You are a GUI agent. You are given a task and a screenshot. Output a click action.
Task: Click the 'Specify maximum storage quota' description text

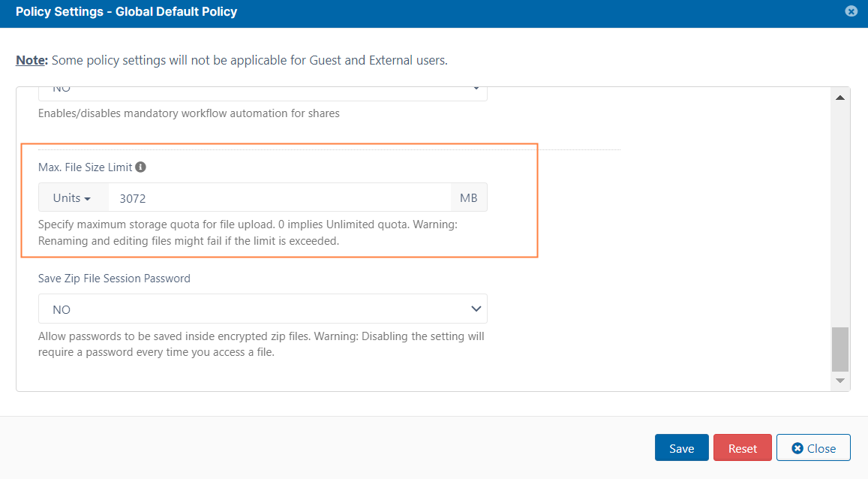pyautogui.click(x=248, y=233)
